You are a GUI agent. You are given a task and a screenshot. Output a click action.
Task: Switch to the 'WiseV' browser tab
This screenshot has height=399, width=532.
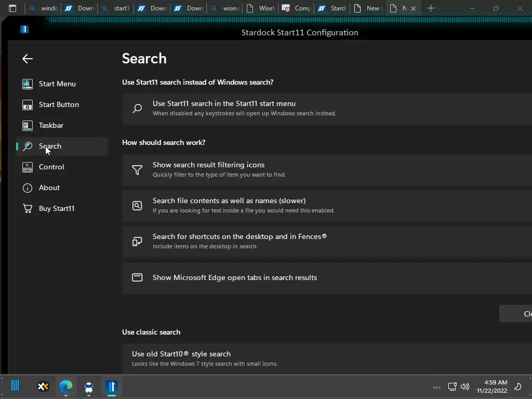(x=261, y=8)
